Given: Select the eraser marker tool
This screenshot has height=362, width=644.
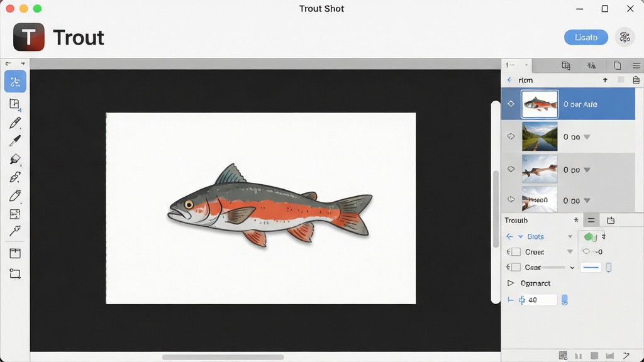Looking at the screenshot, I should (15, 195).
